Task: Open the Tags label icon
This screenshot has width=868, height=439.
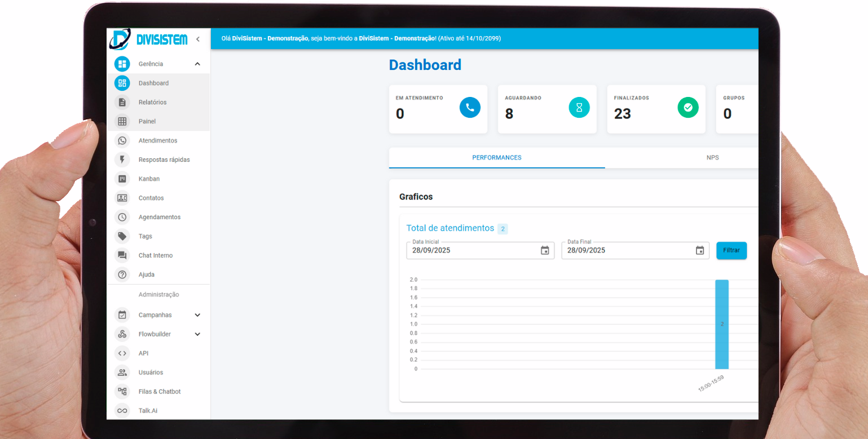Action: point(122,236)
